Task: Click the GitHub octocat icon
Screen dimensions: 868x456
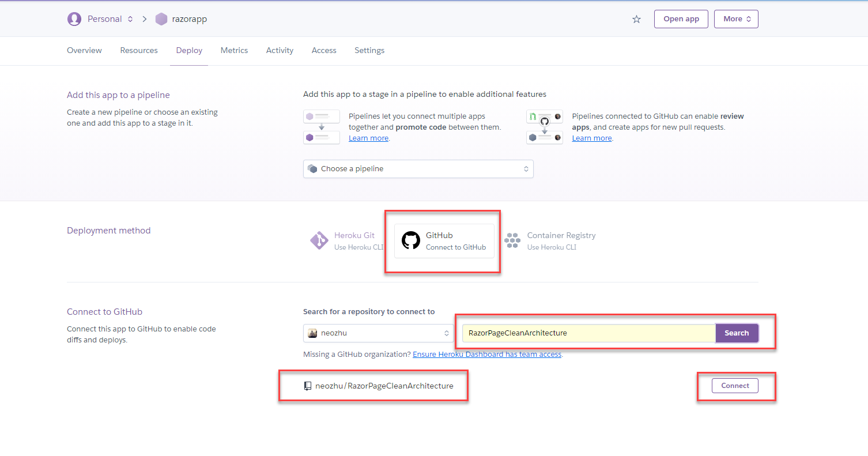Action: (411, 240)
